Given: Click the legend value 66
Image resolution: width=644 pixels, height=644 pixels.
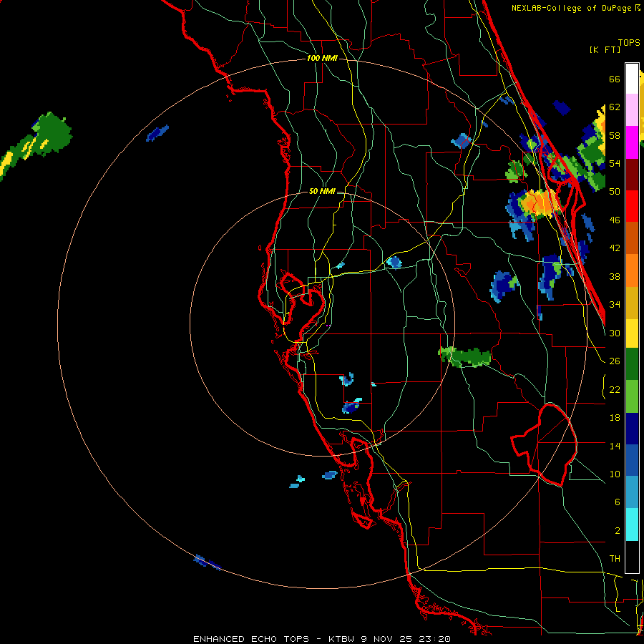Looking at the screenshot, I should (x=615, y=79).
